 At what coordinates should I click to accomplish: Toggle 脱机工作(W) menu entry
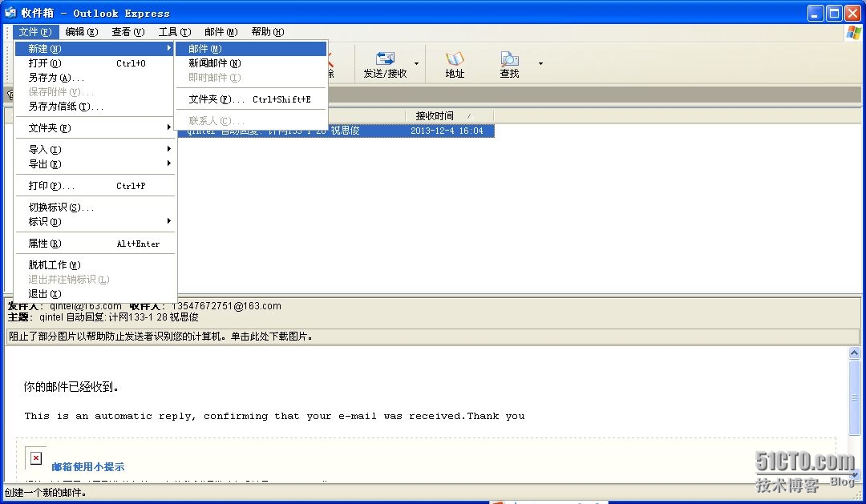95,265
